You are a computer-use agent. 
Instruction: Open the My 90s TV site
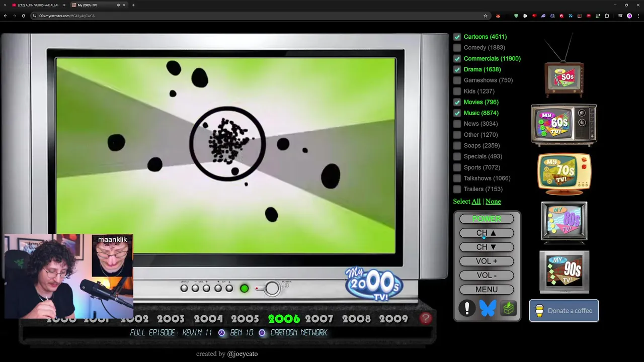point(564,272)
